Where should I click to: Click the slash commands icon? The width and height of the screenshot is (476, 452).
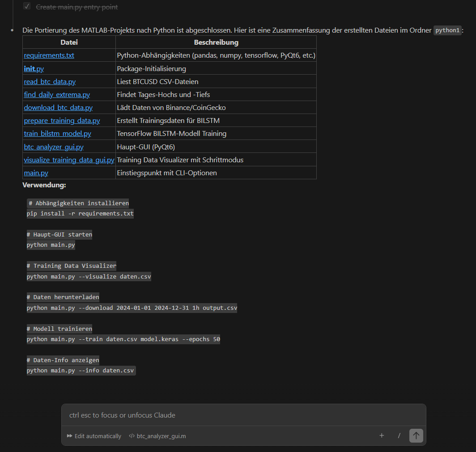(x=399, y=435)
